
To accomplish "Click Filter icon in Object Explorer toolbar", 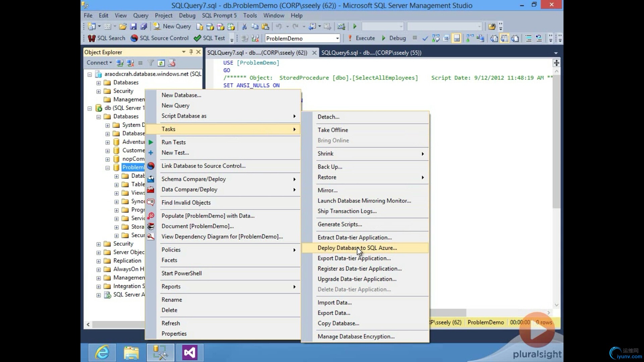I will tap(151, 63).
